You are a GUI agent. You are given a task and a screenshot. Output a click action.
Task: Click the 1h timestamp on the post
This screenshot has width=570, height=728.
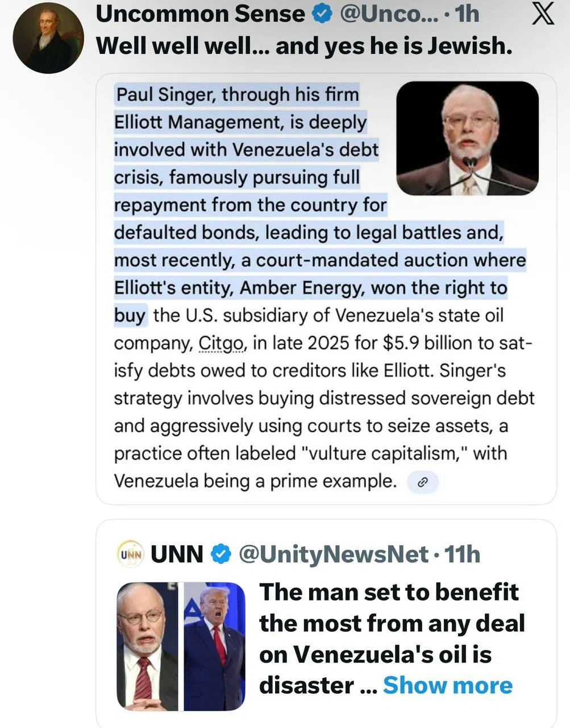point(467,14)
